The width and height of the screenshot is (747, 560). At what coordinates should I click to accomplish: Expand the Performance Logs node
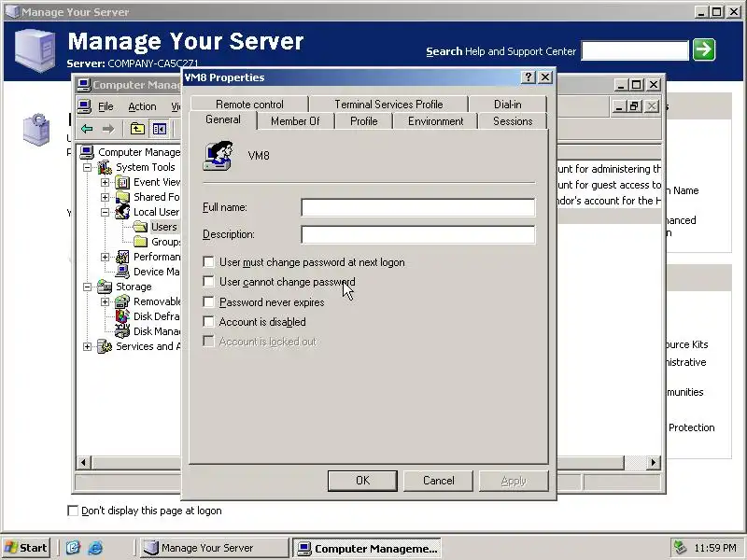[x=105, y=258]
